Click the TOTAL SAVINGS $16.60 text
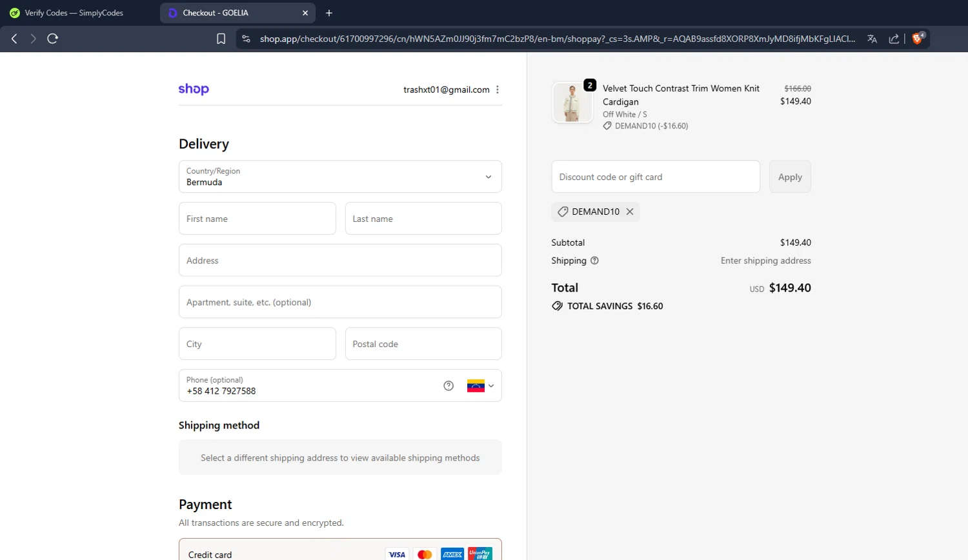The width and height of the screenshot is (968, 560). coord(615,306)
